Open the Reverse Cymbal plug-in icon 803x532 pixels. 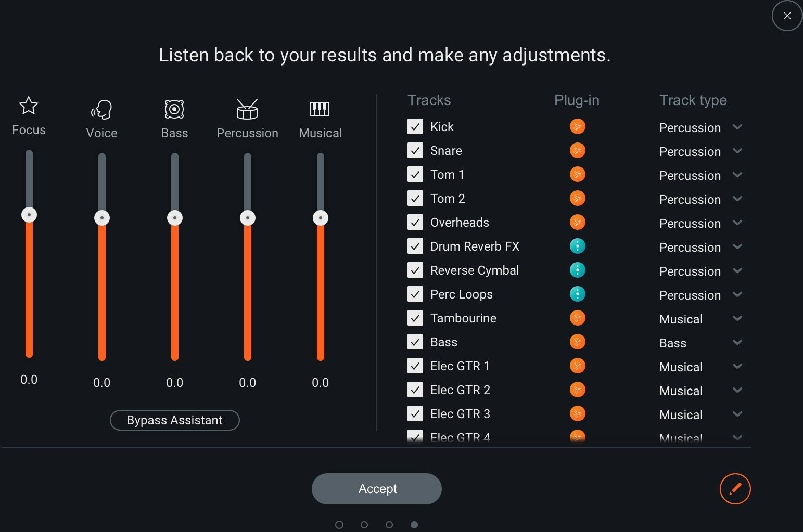pos(578,270)
